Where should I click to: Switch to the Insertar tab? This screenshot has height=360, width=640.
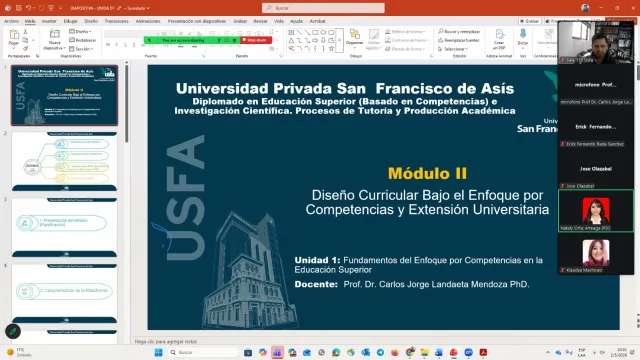point(49,21)
